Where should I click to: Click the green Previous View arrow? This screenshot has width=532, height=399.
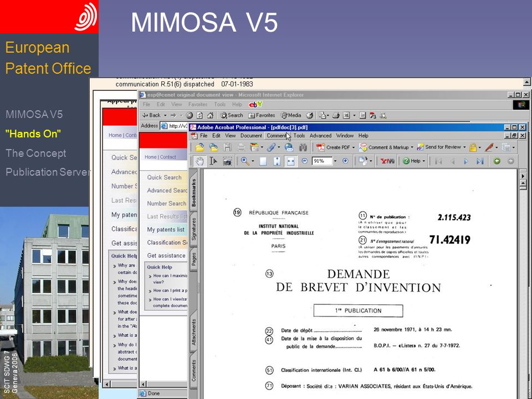click(497, 161)
